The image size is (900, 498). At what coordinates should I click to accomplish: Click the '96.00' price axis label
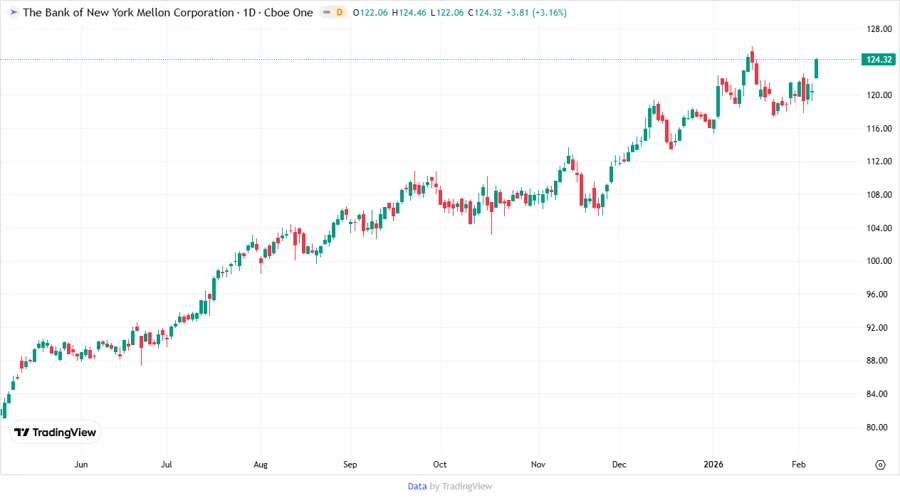(x=879, y=294)
